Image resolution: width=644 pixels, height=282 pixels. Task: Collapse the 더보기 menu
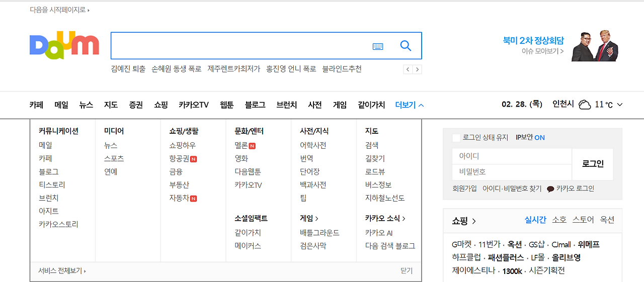click(410, 105)
